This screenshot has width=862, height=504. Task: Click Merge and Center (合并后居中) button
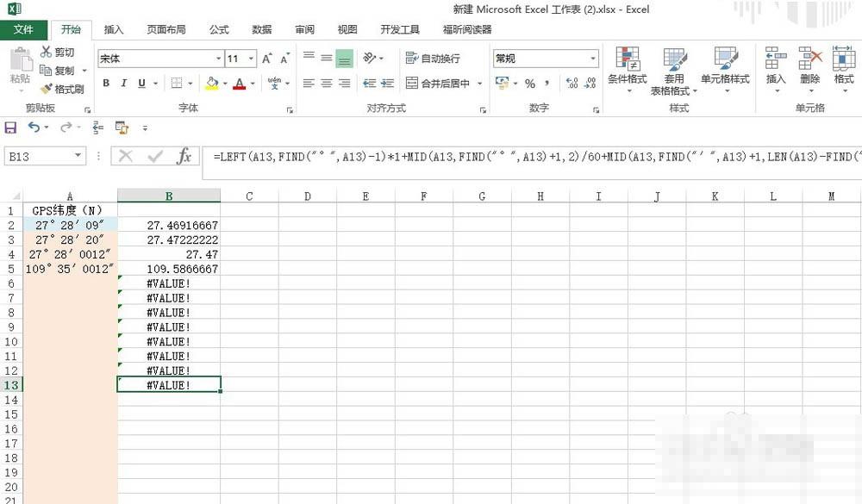click(x=439, y=84)
